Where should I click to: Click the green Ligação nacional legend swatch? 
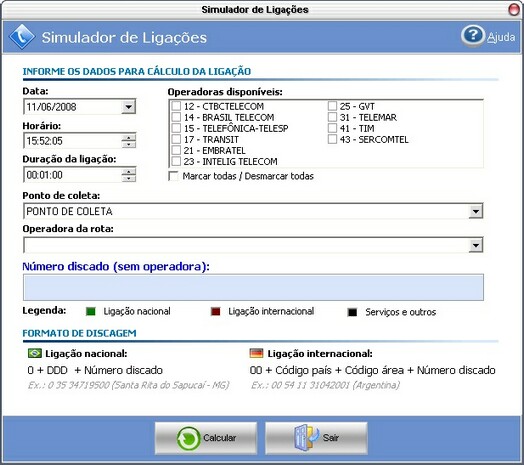(x=91, y=312)
